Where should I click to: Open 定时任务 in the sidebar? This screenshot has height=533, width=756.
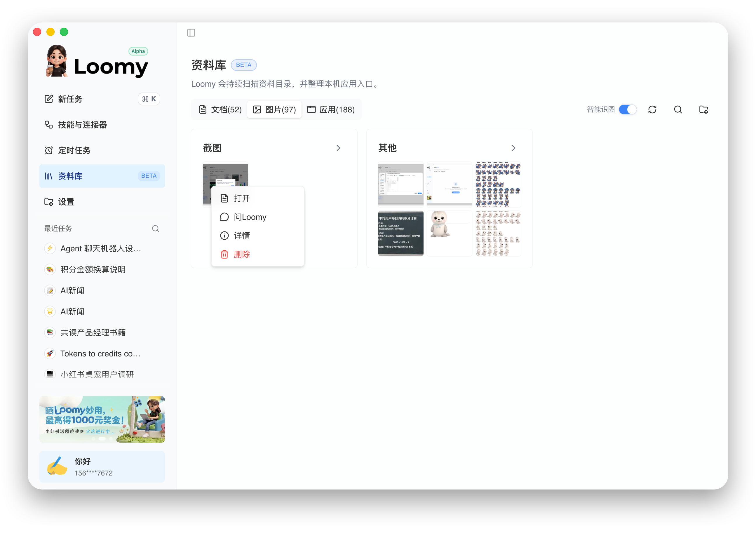tap(102, 150)
